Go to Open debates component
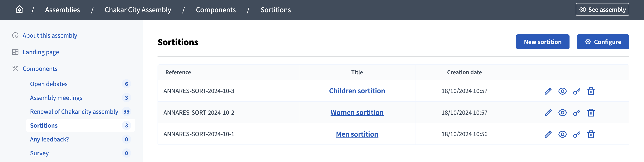Screen dimensions: 644x162 [49, 84]
